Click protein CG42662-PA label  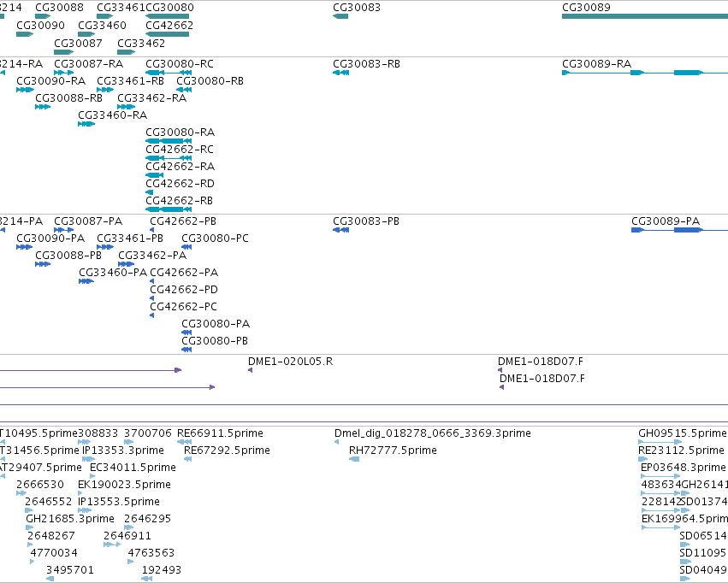click(184, 273)
